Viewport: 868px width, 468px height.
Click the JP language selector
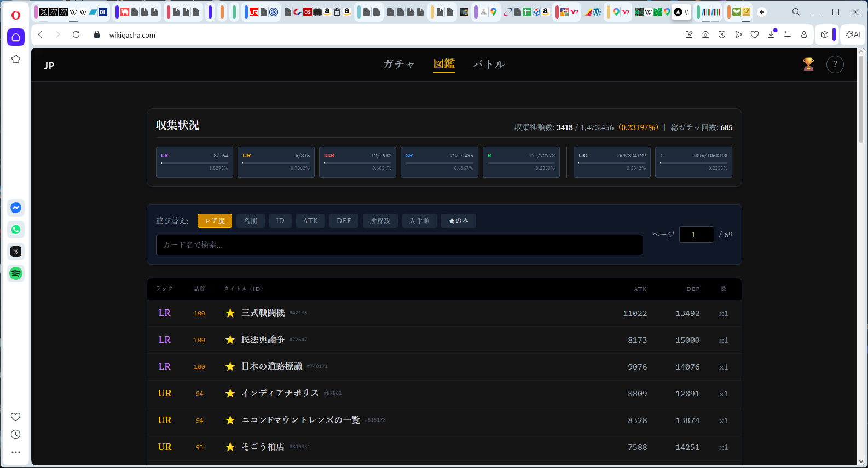pos(49,66)
